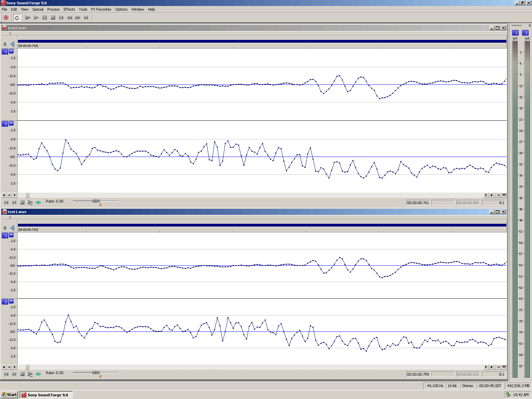Viewport: 532px width, 399px height.
Task: Collapse channel 2 of test2.wav
Action: coord(11,123)
